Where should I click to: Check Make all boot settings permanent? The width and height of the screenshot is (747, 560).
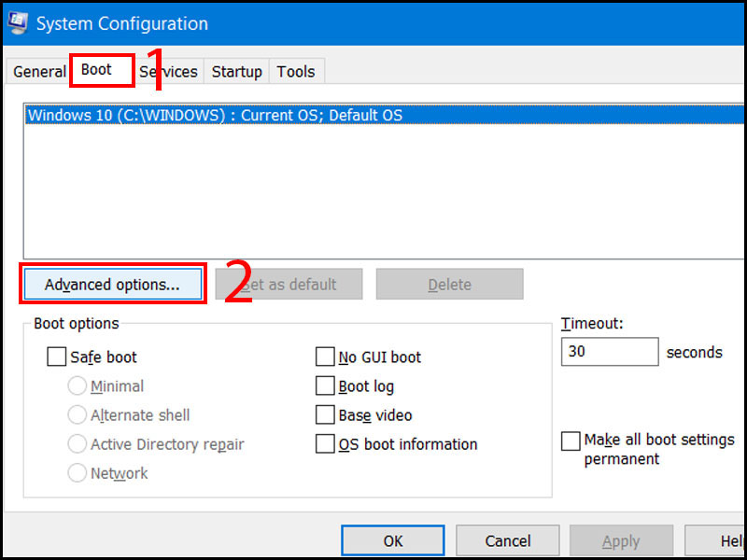point(571,441)
